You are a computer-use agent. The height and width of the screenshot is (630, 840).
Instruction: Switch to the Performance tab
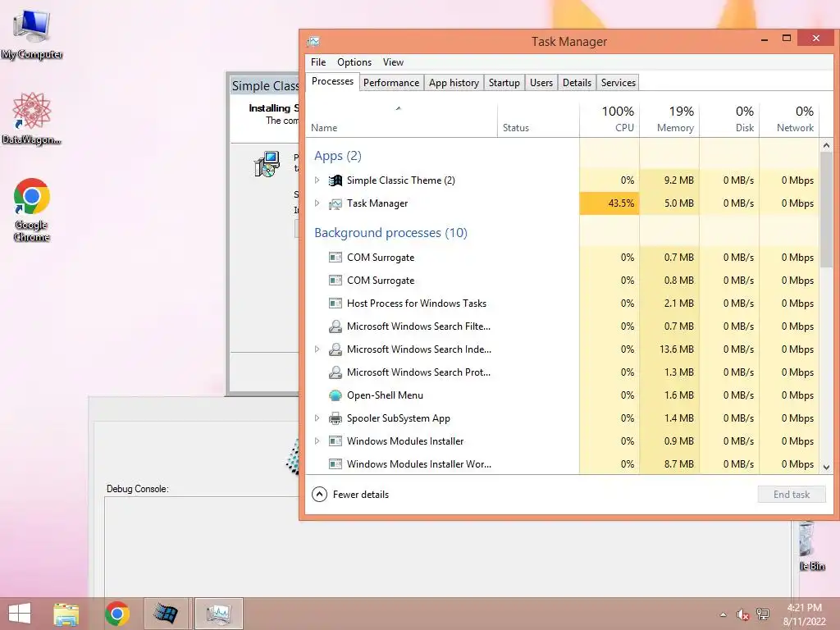coord(391,83)
